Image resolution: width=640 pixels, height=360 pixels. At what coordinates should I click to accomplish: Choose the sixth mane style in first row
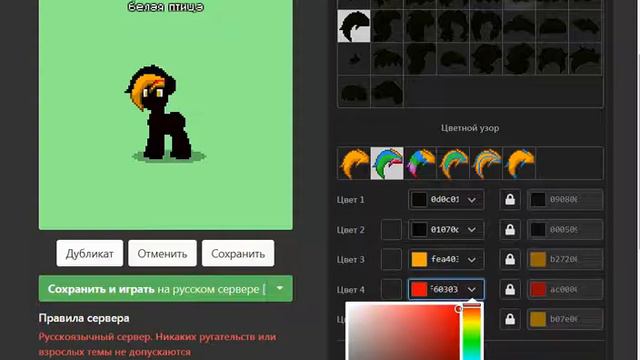click(520, 26)
